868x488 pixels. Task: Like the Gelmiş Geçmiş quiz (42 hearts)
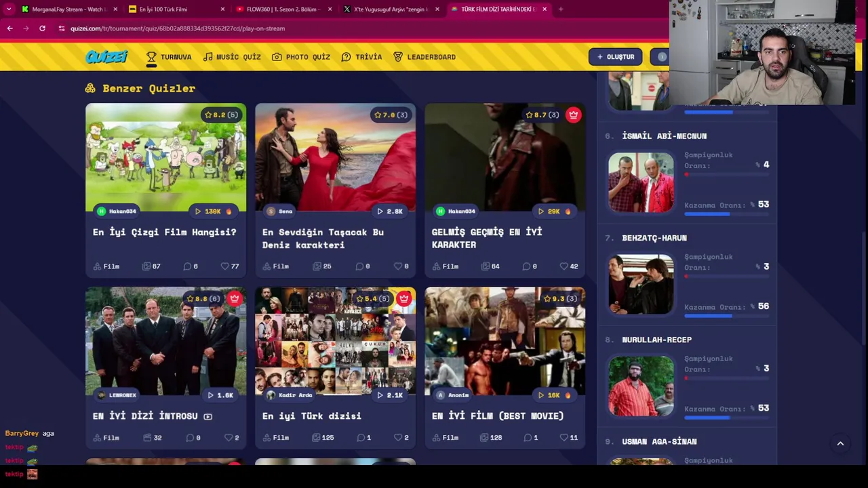pos(569,266)
